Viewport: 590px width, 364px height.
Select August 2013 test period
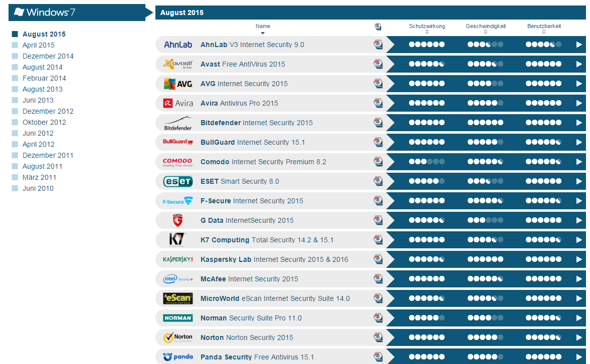pos(43,89)
